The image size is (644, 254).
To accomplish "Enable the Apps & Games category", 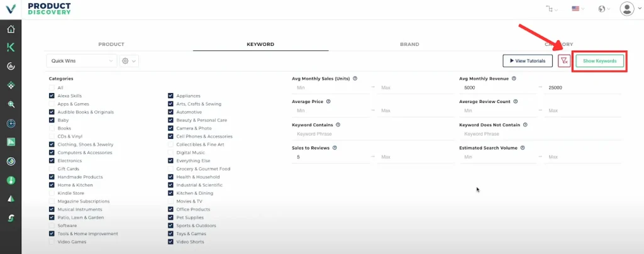I will point(52,104).
